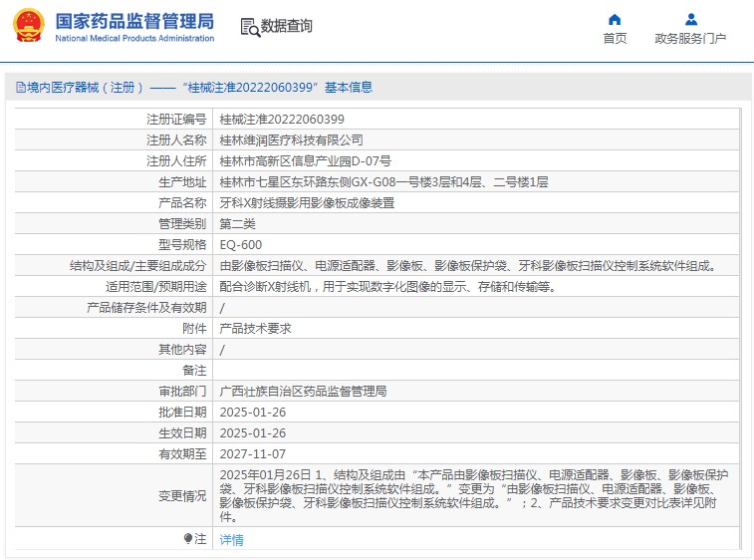The width and height of the screenshot is (754, 560).
Task: Click the 产品储存条件及有效期 label
Action: click(146, 308)
